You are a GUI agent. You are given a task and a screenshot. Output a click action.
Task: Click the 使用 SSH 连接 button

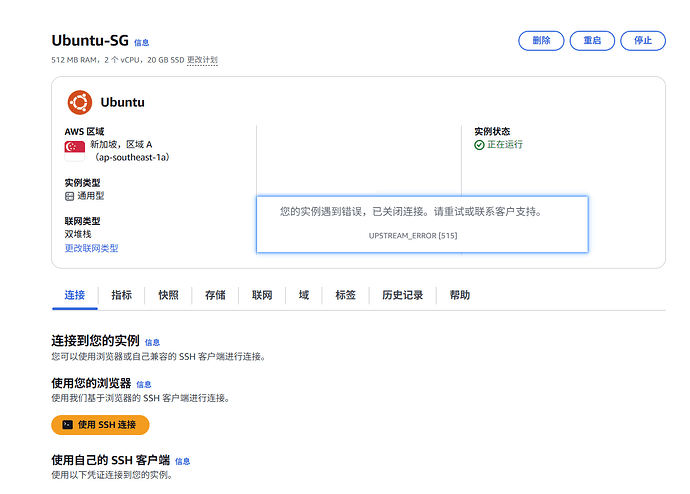(x=100, y=425)
